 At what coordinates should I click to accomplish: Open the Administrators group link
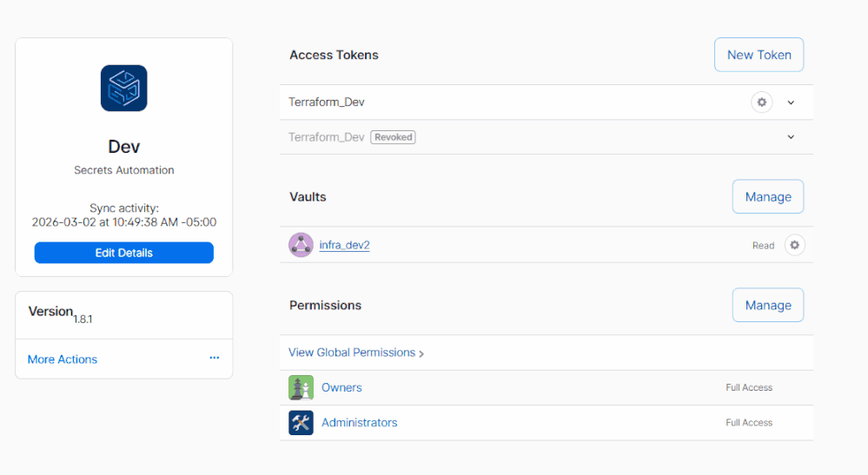(x=359, y=423)
